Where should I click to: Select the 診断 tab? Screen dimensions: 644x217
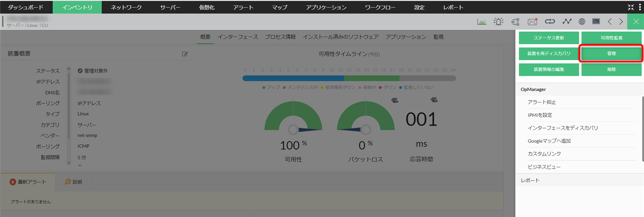click(73, 182)
